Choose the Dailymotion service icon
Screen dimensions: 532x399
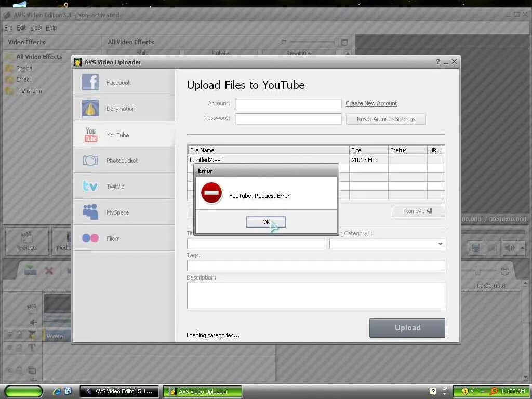(90, 108)
